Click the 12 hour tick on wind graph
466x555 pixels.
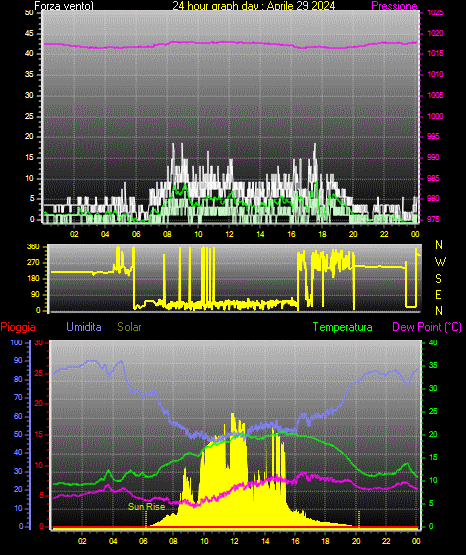(229, 234)
